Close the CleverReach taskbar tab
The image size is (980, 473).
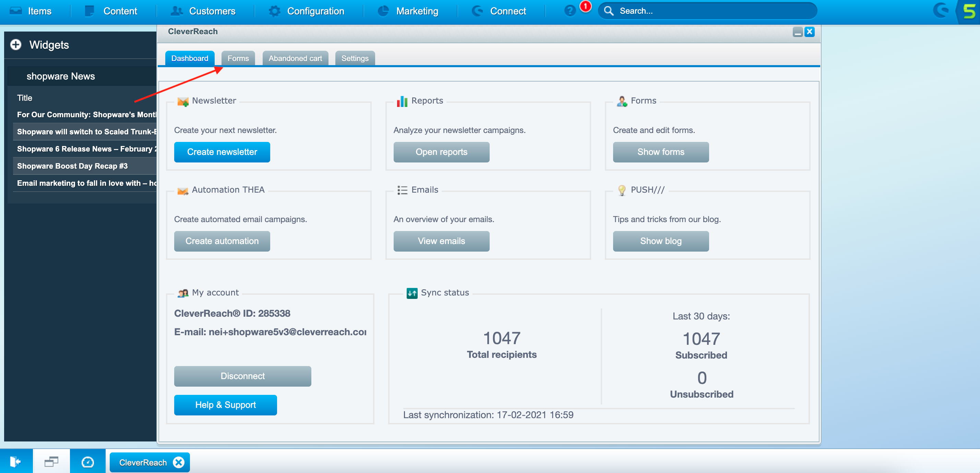click(178, 462)
